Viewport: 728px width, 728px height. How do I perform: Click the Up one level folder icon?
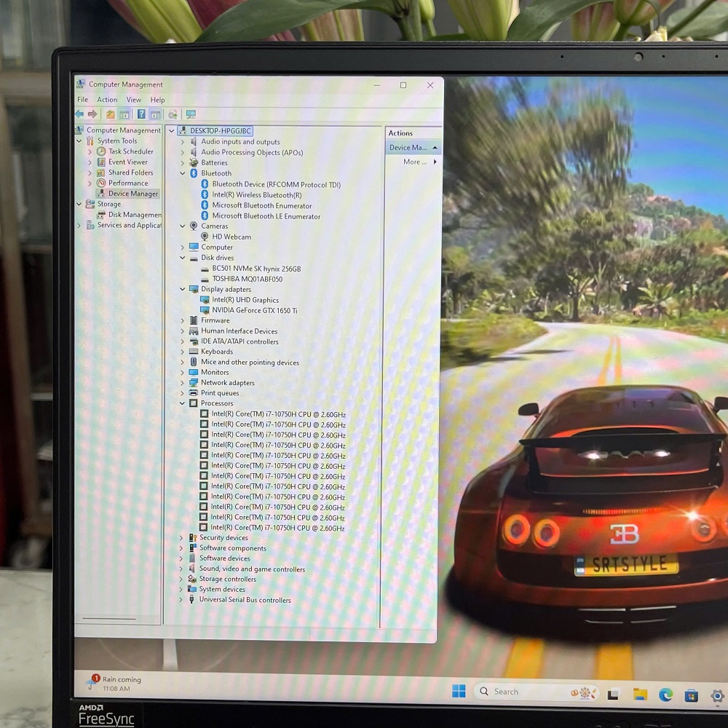(x=111, y=115)
